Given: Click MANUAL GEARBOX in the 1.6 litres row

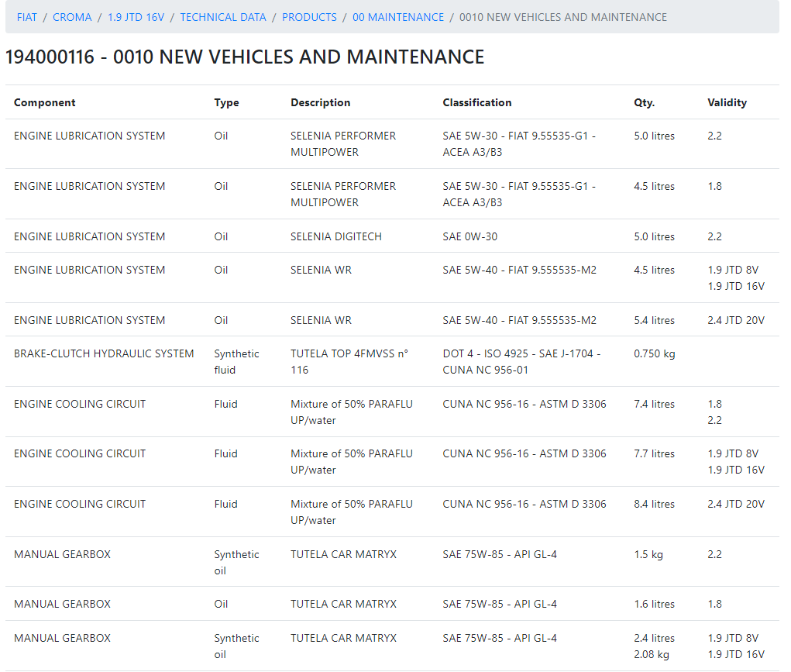Looking at the screenshot, I should 62,604.
